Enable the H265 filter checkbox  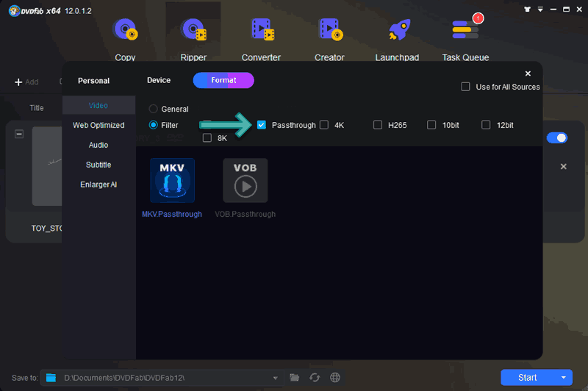(x=378, y=125)
